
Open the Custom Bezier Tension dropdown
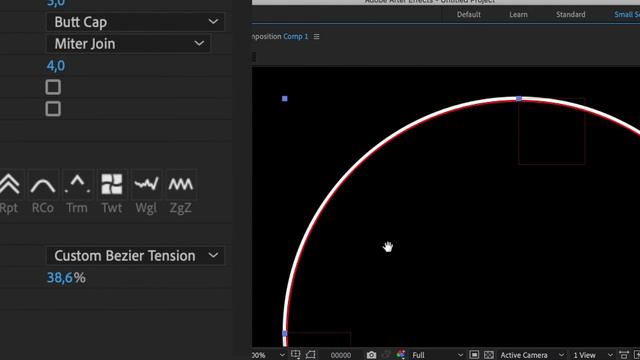135,256
